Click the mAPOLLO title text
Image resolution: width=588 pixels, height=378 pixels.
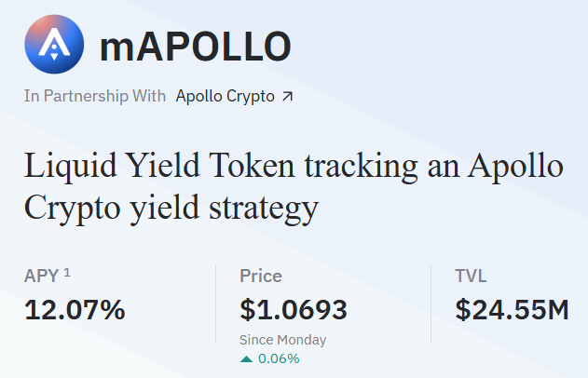(x=195, y=45)
